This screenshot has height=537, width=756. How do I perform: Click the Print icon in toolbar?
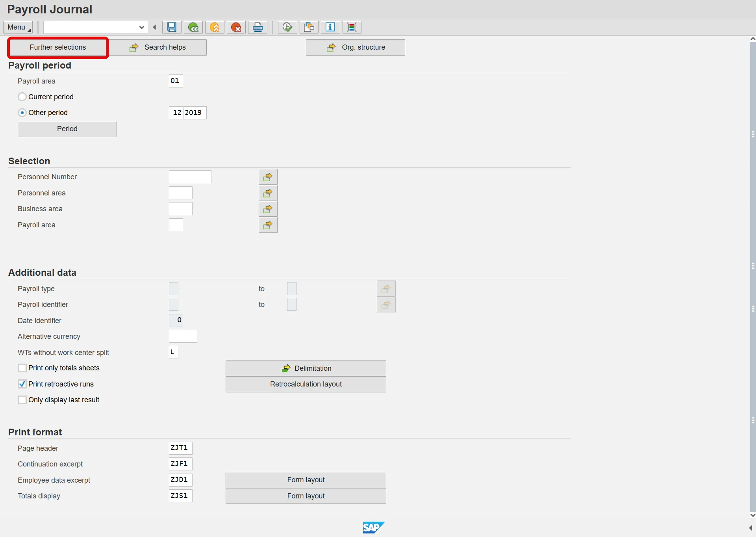click(x=258, y=27)
